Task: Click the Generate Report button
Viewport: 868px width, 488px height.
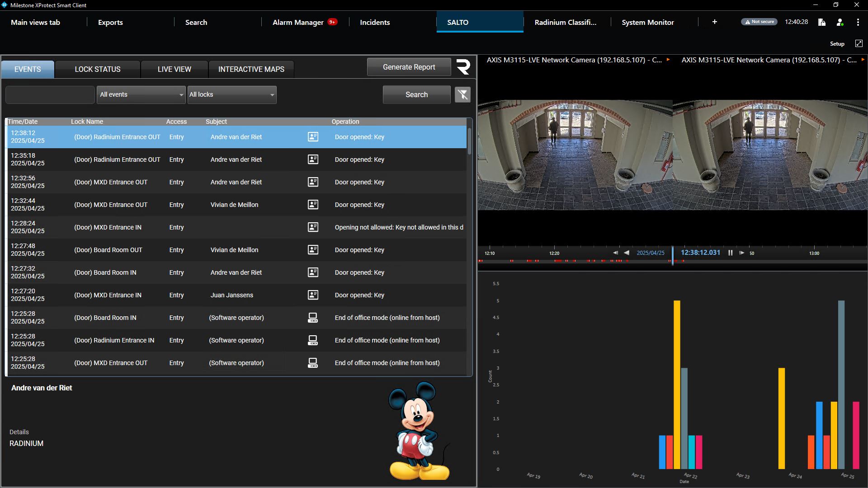Action: pos(409,67)
